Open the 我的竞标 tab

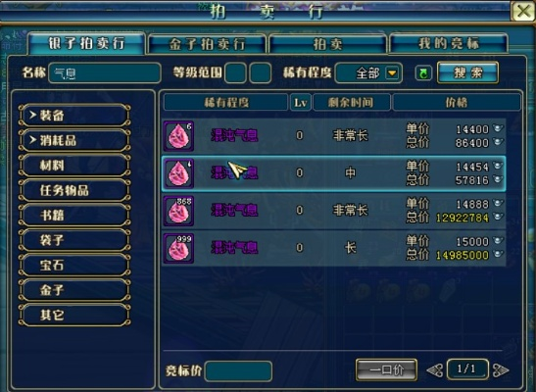coord(449,43)
